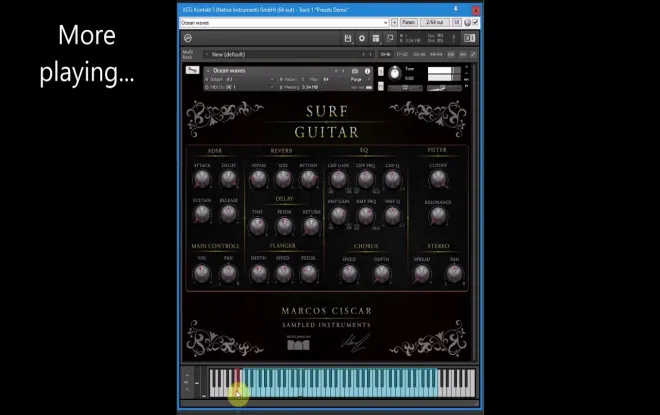This screenshot has height=415, width=660.
Task: Click the instrument volume slider under meters
Action: click(443, 88)
